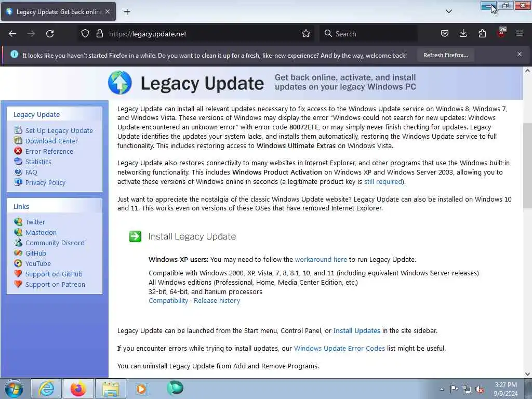
Task: Open the Downloads panel arrow icon
Action: point(463,34)
